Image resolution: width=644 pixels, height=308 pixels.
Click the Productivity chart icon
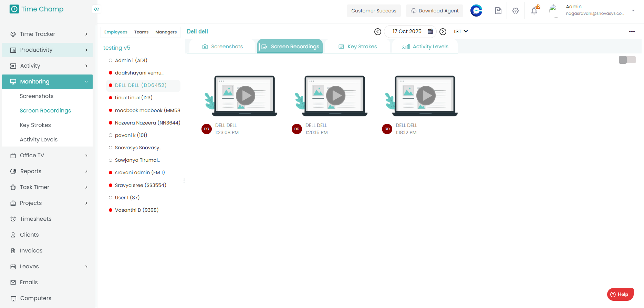(13, 50)
